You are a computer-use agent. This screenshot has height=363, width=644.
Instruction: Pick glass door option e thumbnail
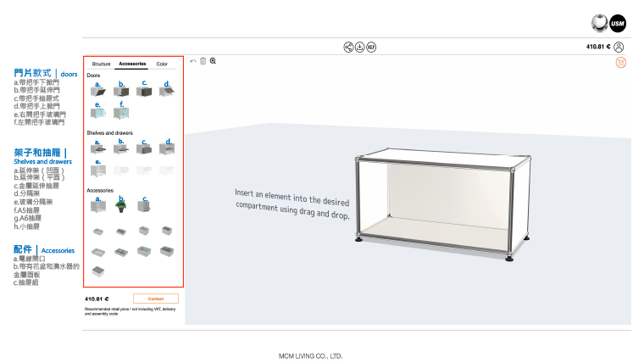coord(99,111)
